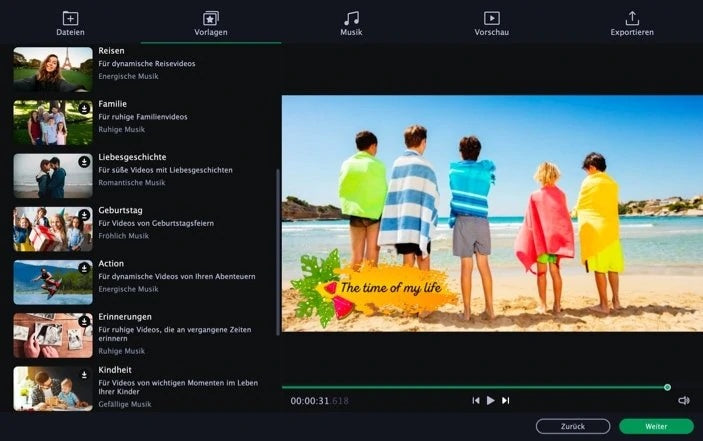Image resolution: width=703 pixels, height=441 pixels.
Task: Click the video preview image
Action: [x=492, y=213]
